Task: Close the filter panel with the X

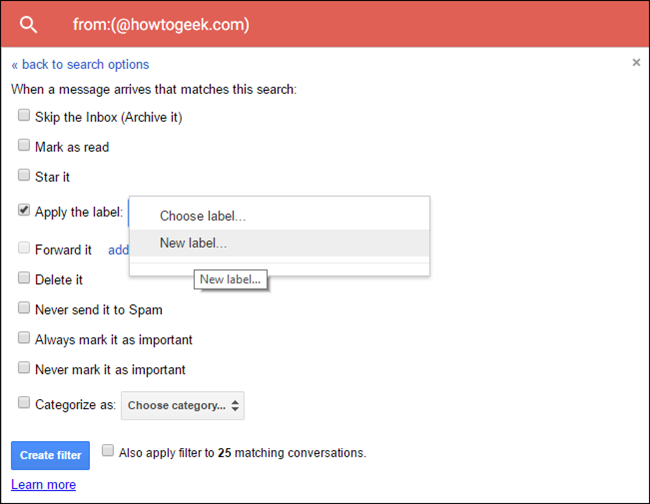Action: pyautogui.click(x=636, y=62)
